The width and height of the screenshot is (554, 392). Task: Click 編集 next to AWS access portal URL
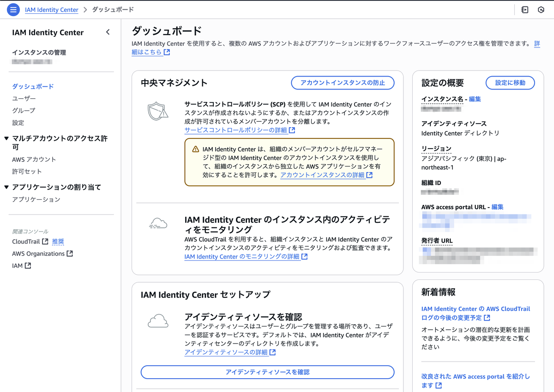click(x=498, y=207)
